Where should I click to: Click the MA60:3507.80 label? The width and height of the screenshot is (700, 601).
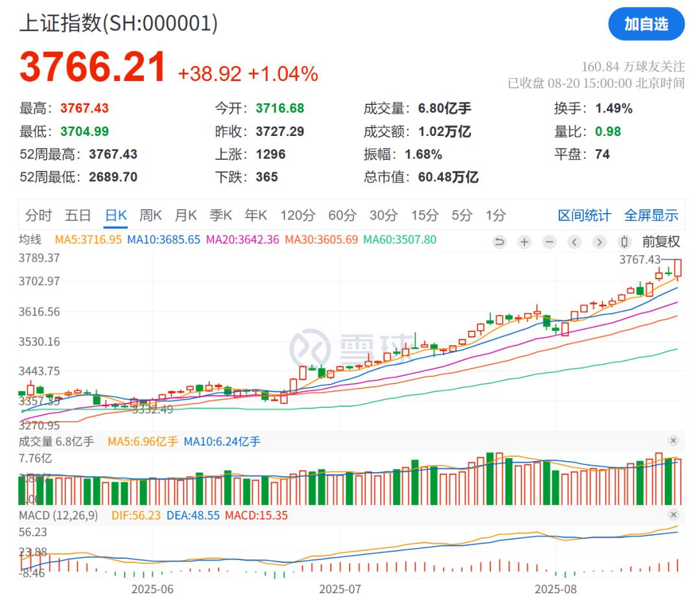(400, 240)
